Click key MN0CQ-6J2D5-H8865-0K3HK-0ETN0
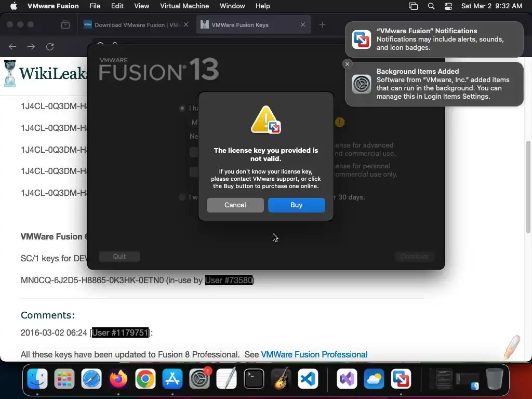The width and height of the screenshot is (532, 399). 92,280
